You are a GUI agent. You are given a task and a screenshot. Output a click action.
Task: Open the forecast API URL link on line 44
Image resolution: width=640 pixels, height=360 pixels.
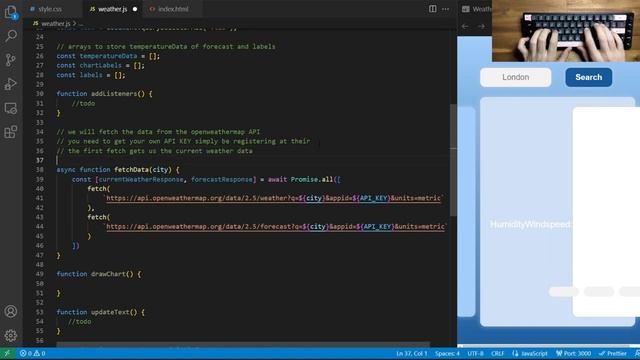pyautogui.click(x=276, y=227)
